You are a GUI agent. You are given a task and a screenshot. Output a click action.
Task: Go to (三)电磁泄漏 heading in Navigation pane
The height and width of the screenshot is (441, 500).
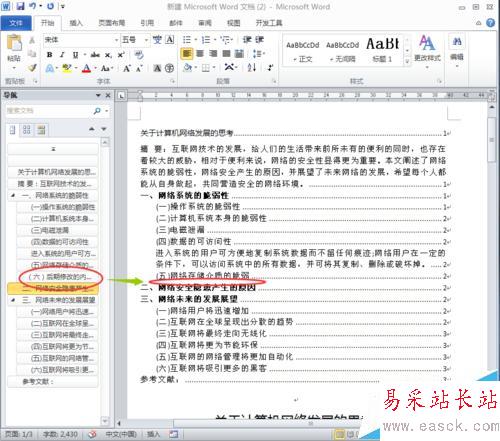point(57,230)
